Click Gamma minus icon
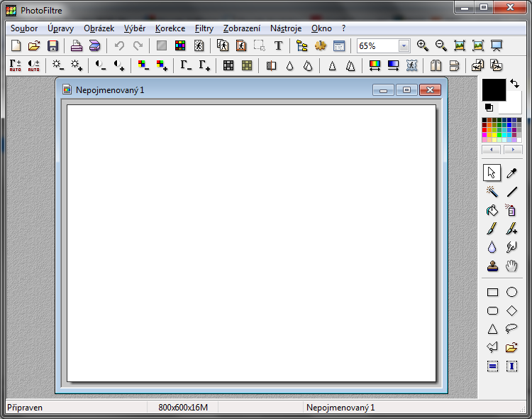This screenshot has height=419, width=532. (186, 65)
